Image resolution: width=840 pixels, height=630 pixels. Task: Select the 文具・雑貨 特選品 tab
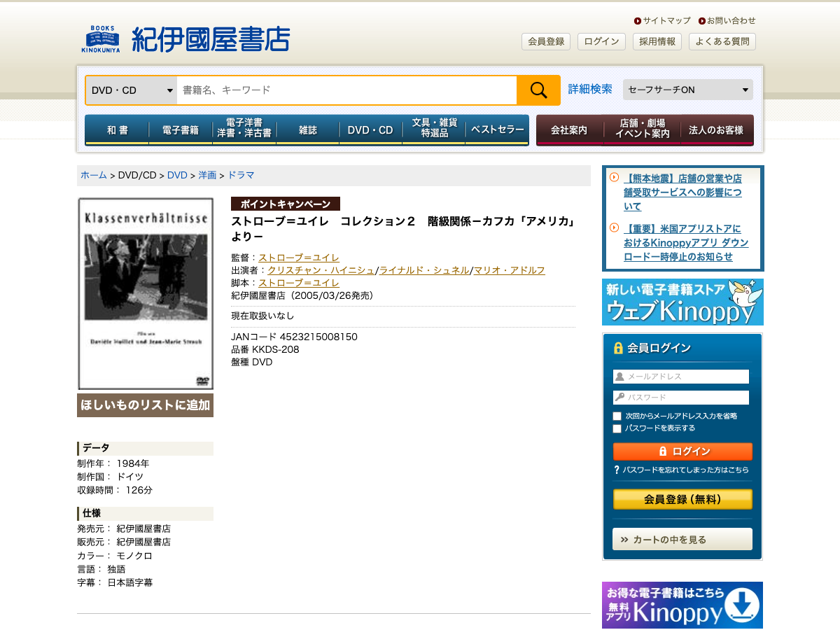434,130
